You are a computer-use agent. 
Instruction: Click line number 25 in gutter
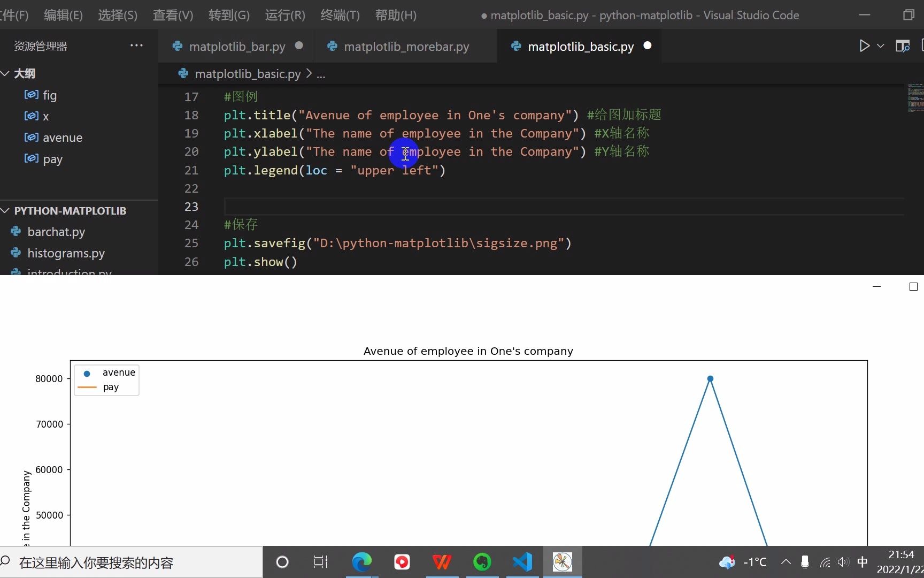(x=191, y=243)
